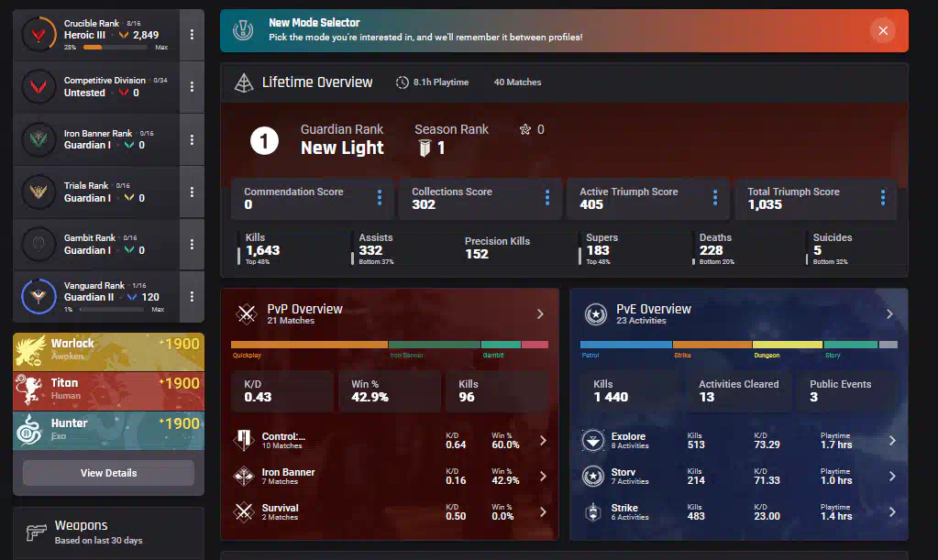Open Commendation Score options menu
Image resolution: width=938 pixels, height=560 pixels.
[x=380, y=198]
